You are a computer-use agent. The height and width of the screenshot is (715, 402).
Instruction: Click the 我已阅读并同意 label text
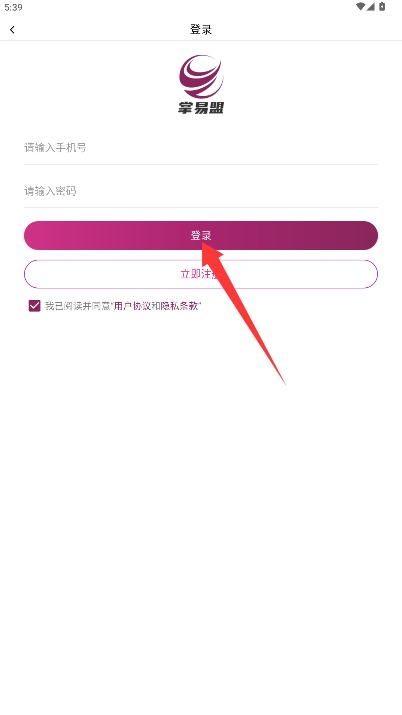[x=78, y=306]
